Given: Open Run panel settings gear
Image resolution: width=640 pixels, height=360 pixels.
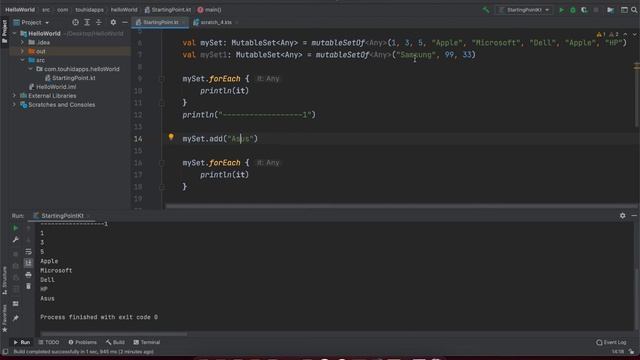Looking at the screenshot, I should pyautogui.click(x=622, y=216).
